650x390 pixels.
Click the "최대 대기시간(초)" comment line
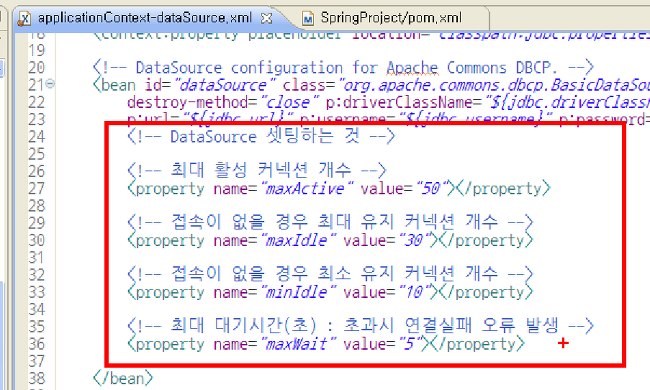point(361,326)
